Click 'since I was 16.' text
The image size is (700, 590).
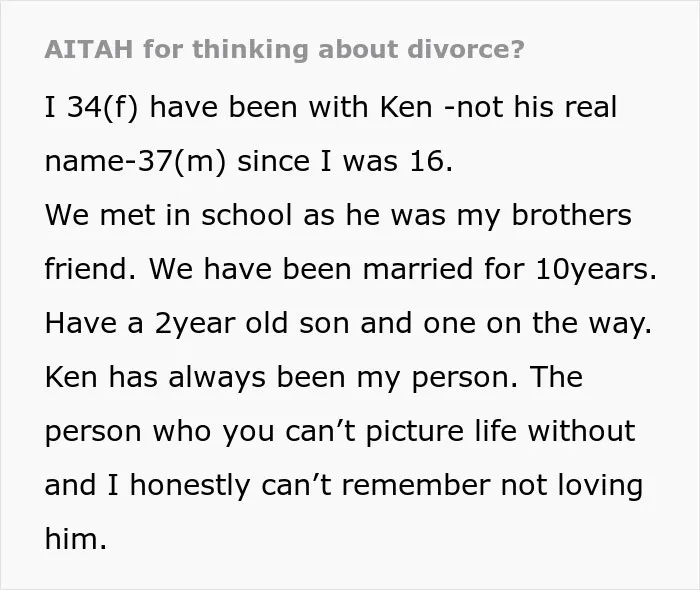click(345, 162)
